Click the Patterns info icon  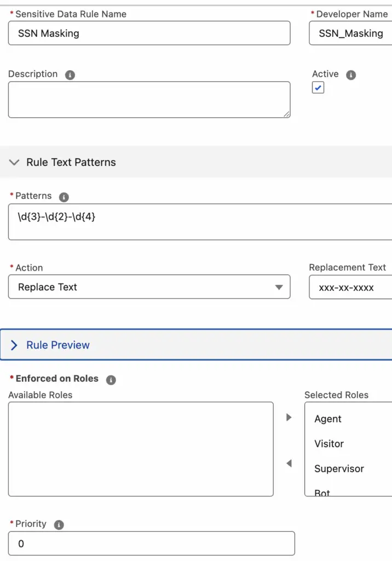click(x=64, y=197)
